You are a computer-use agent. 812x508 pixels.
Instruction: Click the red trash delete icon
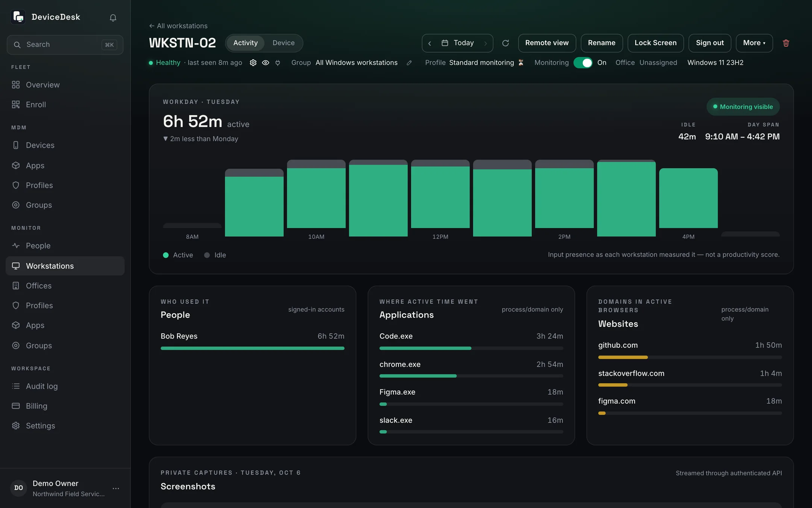point(786,43)
